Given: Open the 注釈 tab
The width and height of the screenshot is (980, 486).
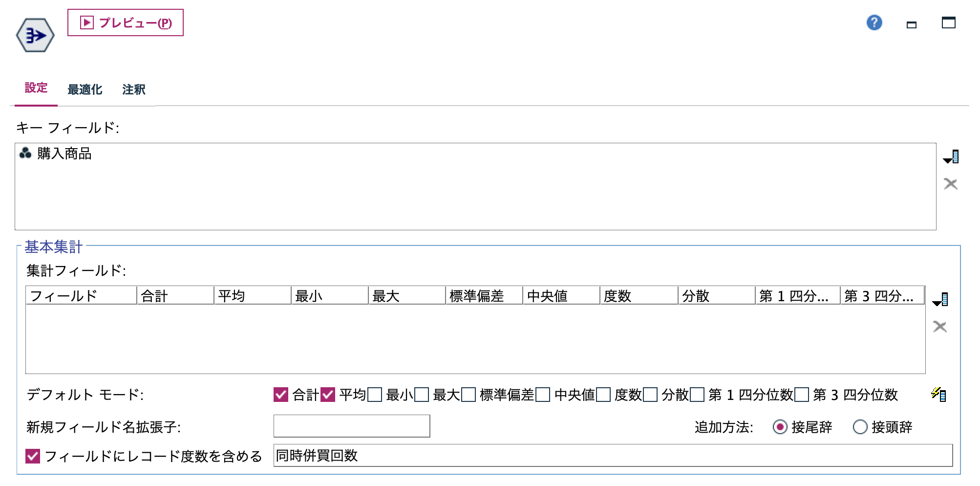Looking at the screenshot, I should (x=134, y=89).
